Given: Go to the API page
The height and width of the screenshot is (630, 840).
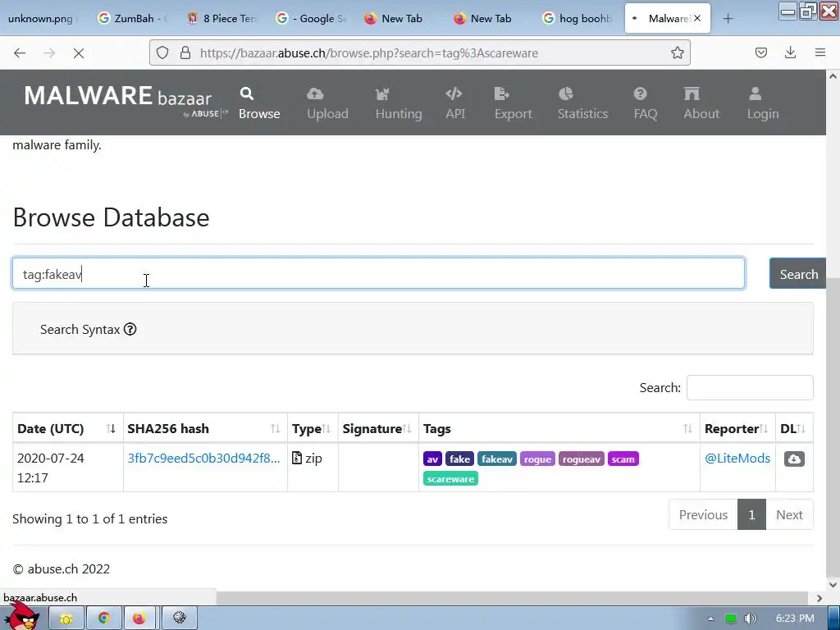Looking at the screenshot, I should pos(454,103).
